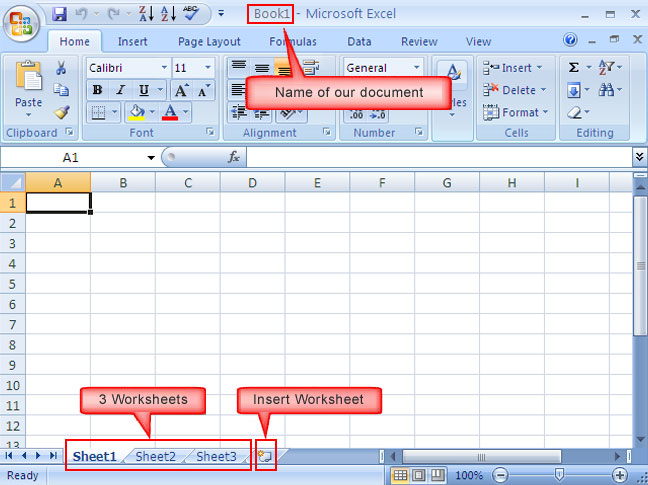Open the Number dialog launcher

click(419, 132)
